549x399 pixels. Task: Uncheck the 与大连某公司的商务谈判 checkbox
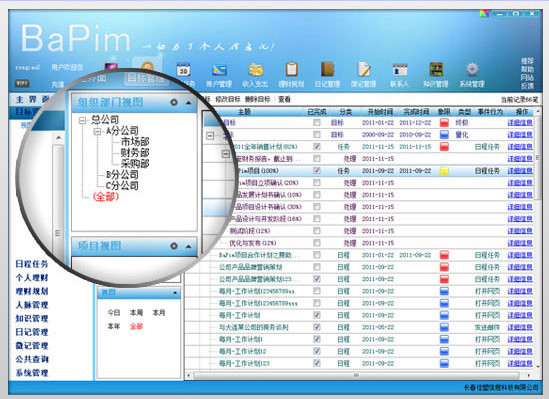[x=317, y=327]
